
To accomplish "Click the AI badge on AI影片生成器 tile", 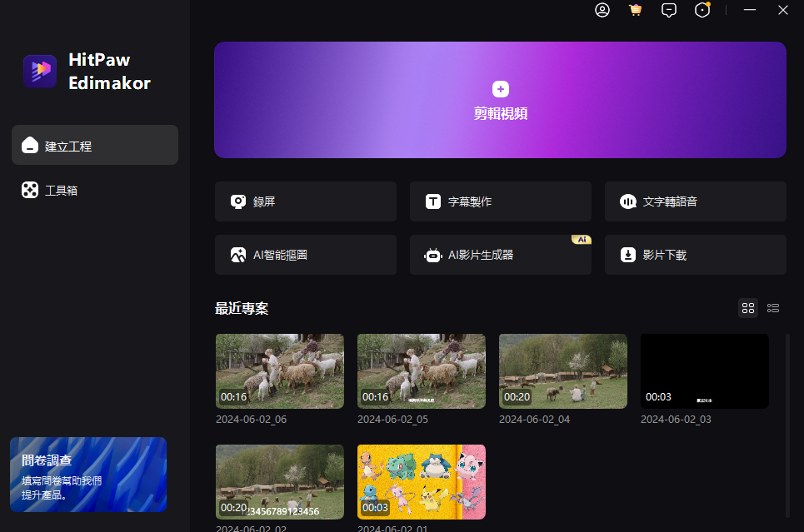I will [x=582, y=239].
